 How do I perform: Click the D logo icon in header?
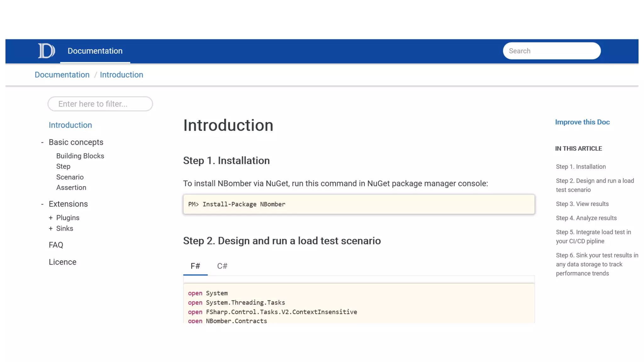tap(47, 51)
